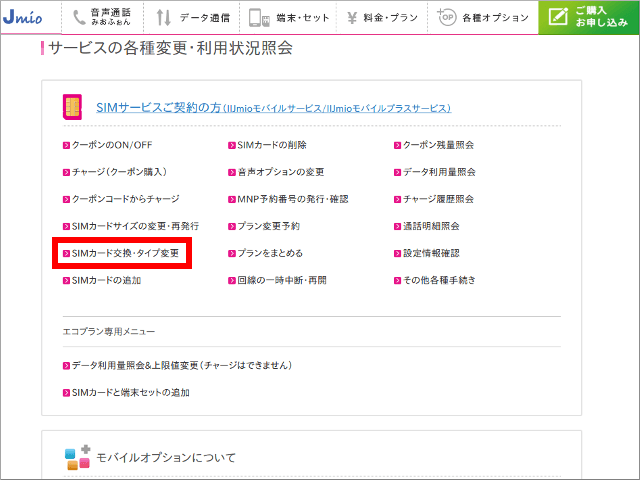Open クーポン残量照会 link
This screenshot has height=480, width=640.
438,145
